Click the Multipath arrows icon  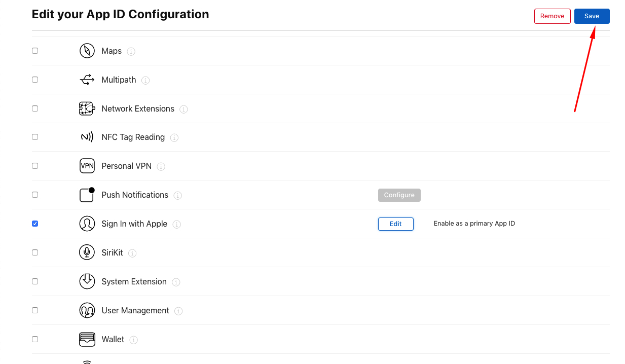pos(87,80)
